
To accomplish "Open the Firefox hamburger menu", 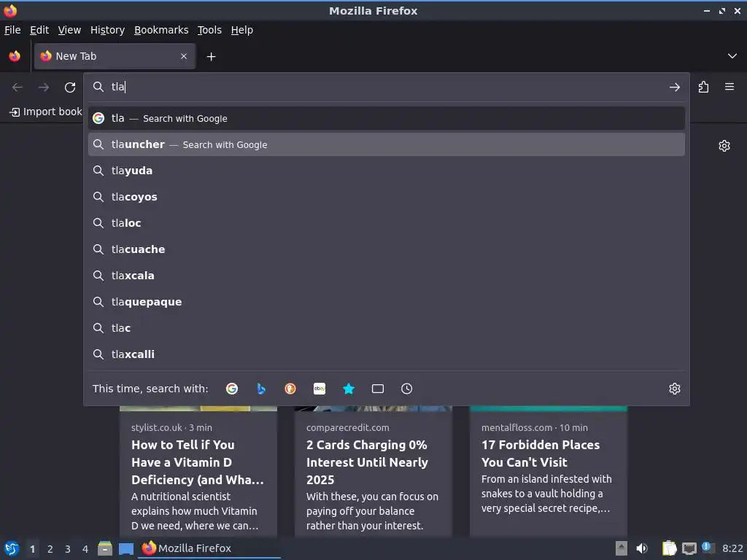I will pos(729,87).
